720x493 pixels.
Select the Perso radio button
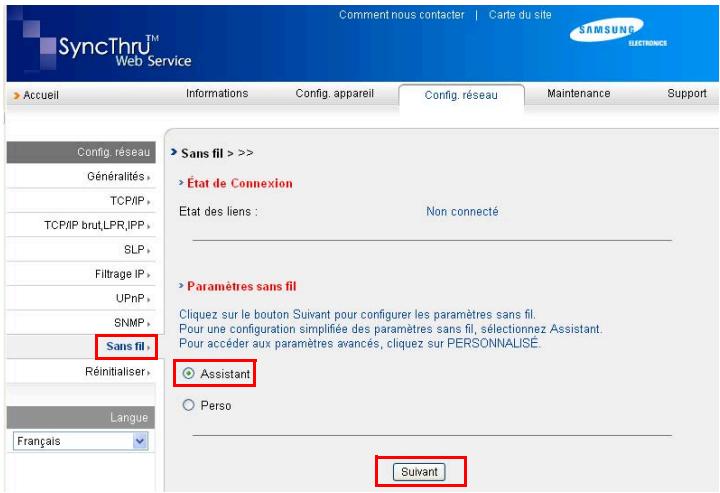(189, 405)
